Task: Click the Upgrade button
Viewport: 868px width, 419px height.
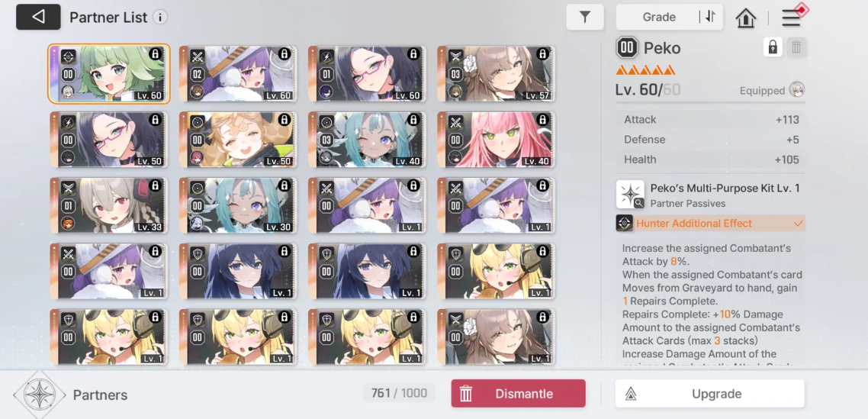Action: pyautogui.click(x=710, y=394)
